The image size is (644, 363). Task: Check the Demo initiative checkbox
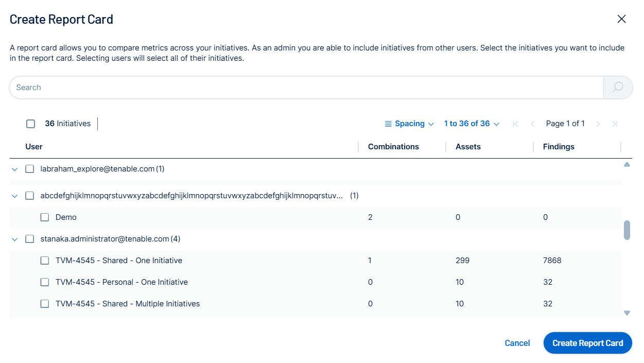[x=45, y=217]
